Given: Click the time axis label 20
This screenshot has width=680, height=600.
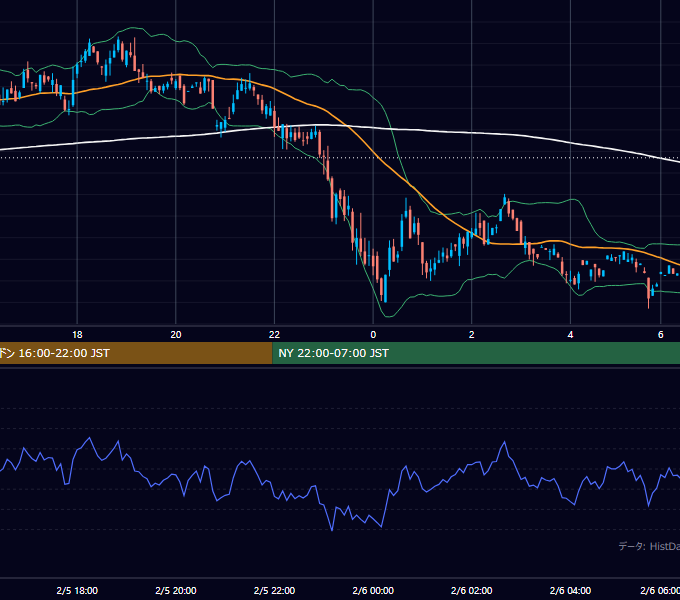Looking at the screenshot, I should pos(176,335).
